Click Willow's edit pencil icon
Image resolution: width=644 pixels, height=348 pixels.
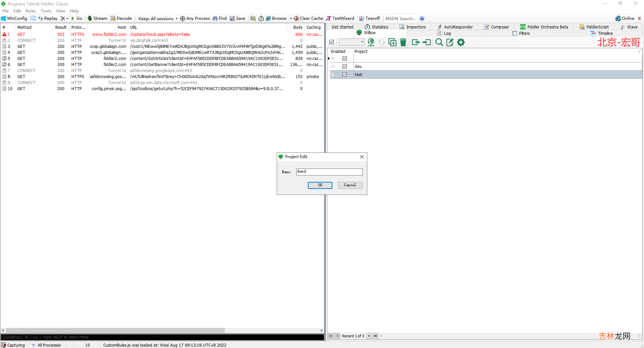pyautogui.click(x=450, y=42)
